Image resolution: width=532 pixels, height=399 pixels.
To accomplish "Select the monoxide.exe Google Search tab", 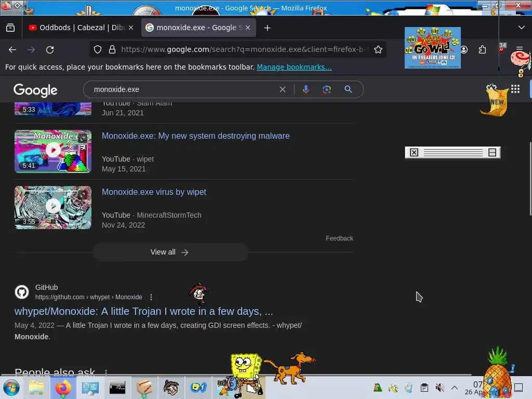I will pos(198,28).
